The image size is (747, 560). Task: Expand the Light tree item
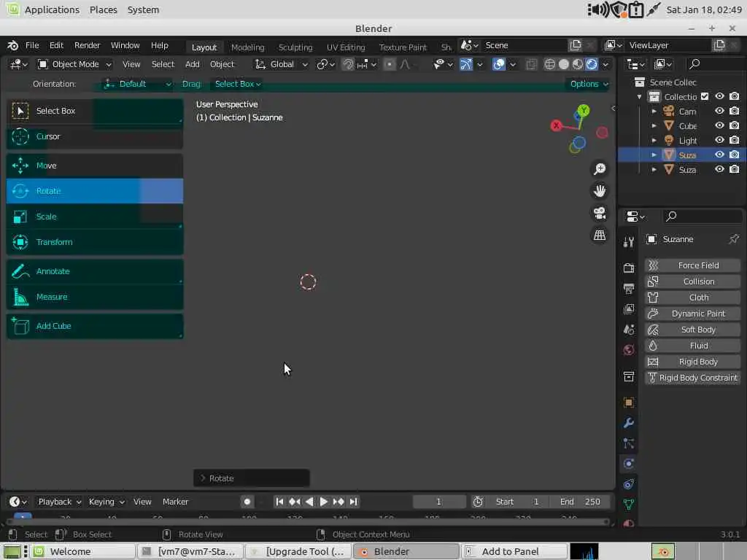click(654, 141)
